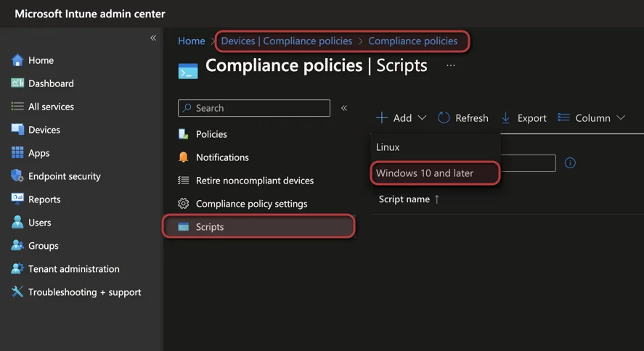Click the Apps grid icon

[17, 152]
